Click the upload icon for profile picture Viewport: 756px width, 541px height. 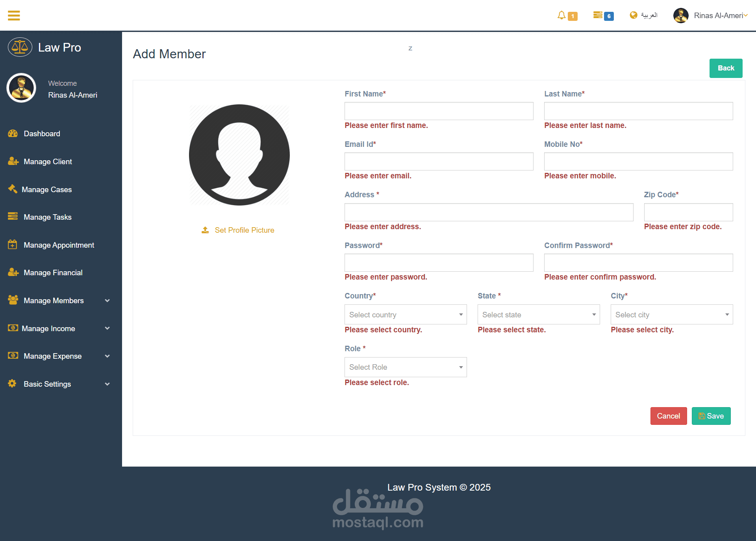205,230
